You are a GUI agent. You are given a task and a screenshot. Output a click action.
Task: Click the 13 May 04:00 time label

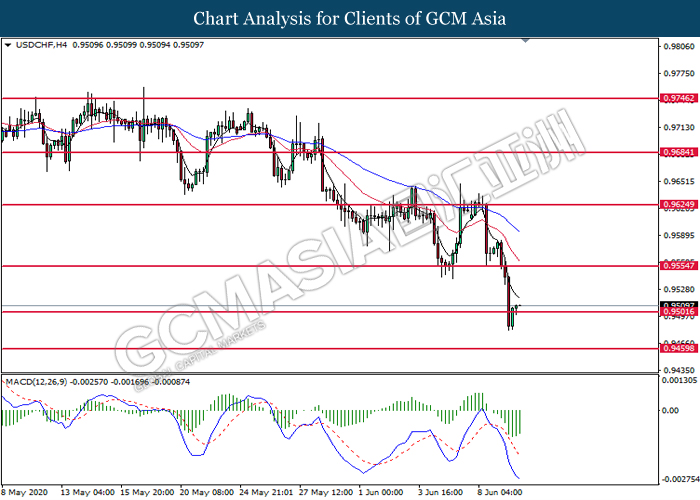[x=88, y=492]
